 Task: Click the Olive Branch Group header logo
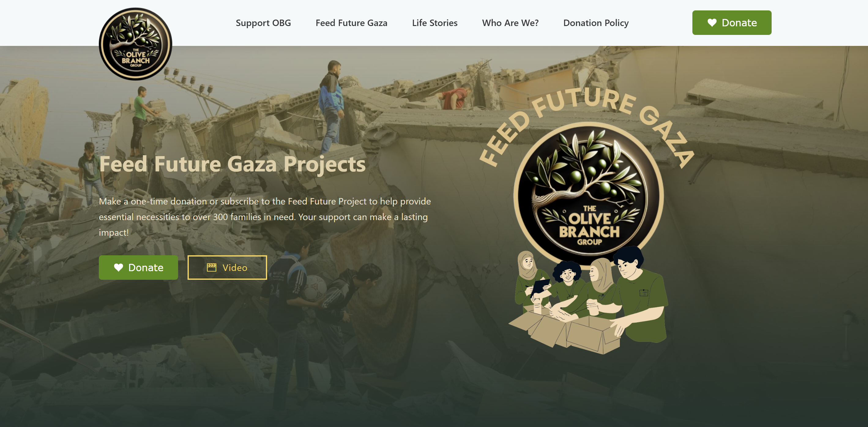[x=136, y=44]
